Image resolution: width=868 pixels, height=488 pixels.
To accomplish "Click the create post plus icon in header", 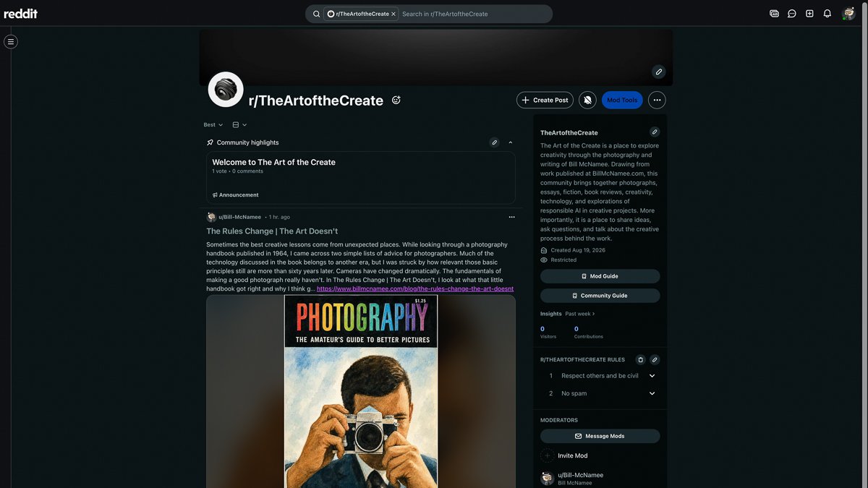I will point(809,13).
